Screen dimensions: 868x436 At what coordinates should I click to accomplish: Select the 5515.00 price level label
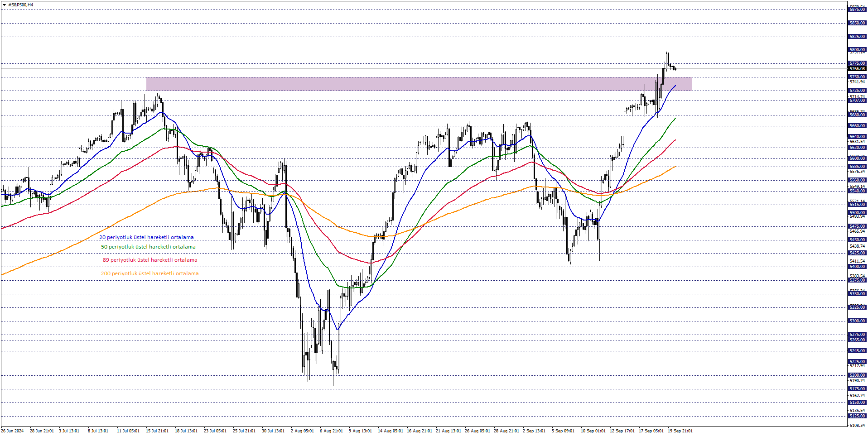(x=857, y=205)
